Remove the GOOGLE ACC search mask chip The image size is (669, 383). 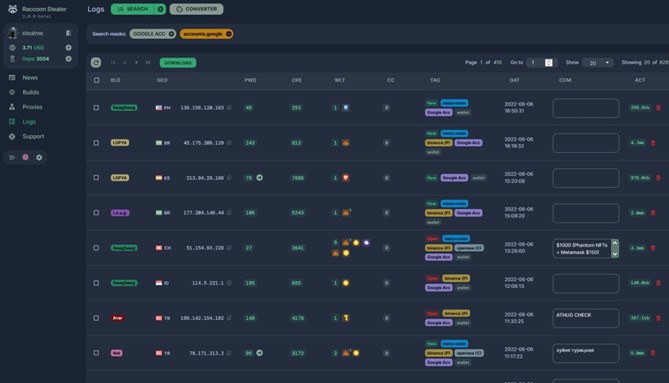171,34
